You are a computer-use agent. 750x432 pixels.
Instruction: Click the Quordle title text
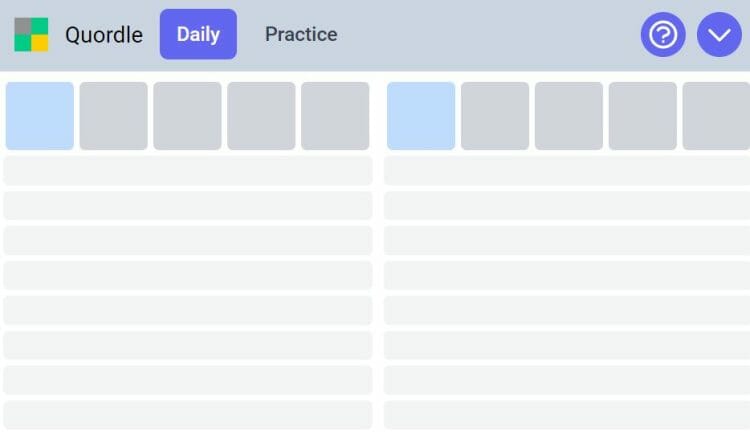[x=104, y=35]
